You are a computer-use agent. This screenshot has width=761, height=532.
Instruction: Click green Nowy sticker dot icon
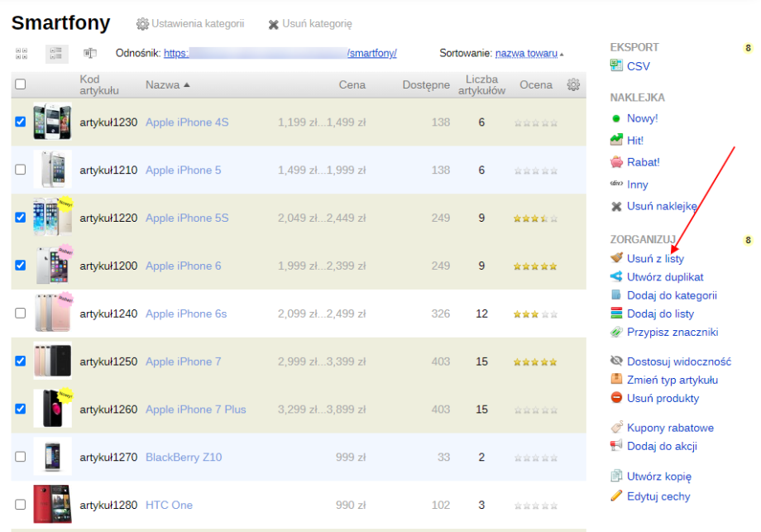(x=616, y=118)
